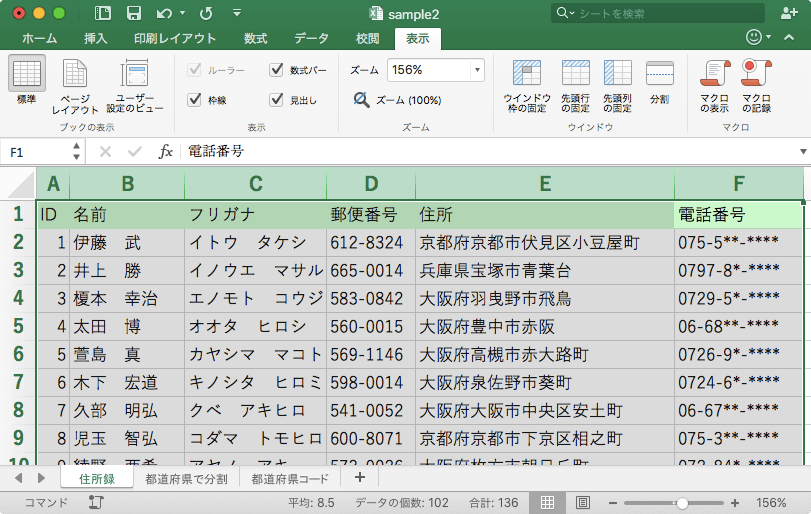Viewport: 811px width, 514px height.
Task: Open the Formulas (数式) ribbon tab
Action: pos(256,38)
